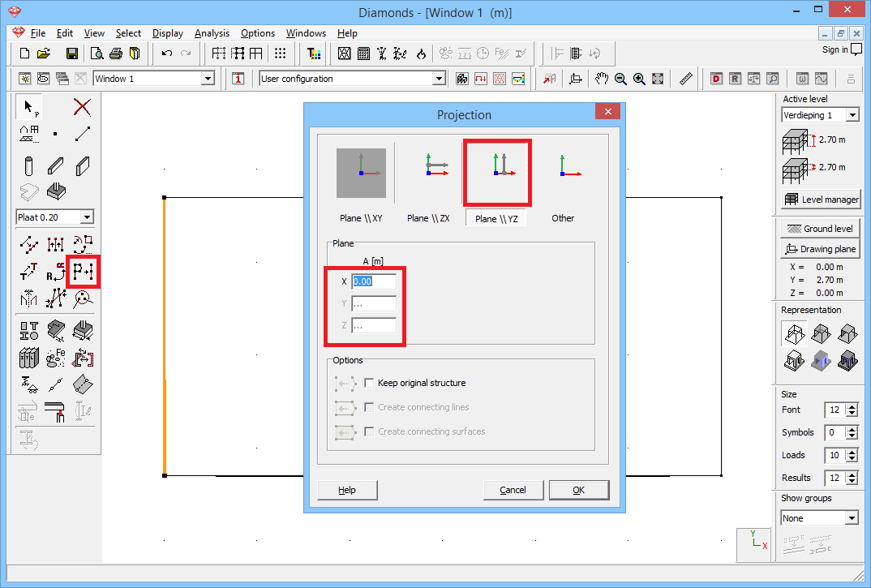This screenshot has height=588, width=871.
Task: Open the Window 1 dropdown
Action: pos(208,79)
